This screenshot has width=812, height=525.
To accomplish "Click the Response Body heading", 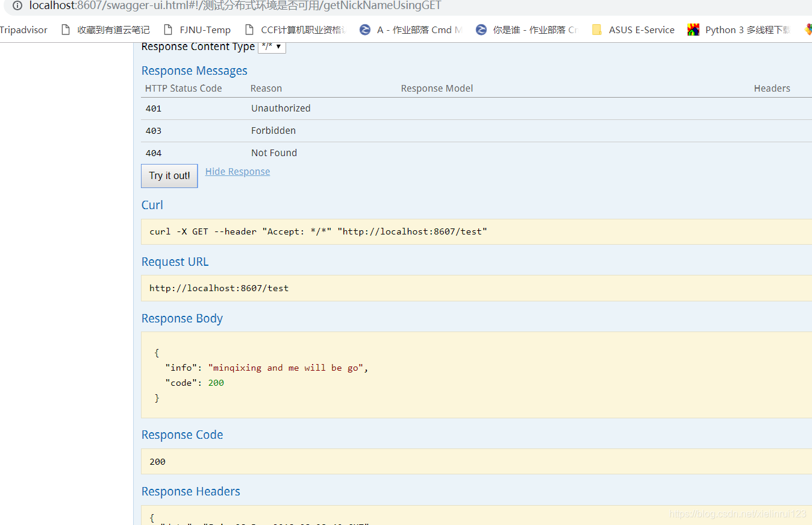I will [x=182, y=318].
